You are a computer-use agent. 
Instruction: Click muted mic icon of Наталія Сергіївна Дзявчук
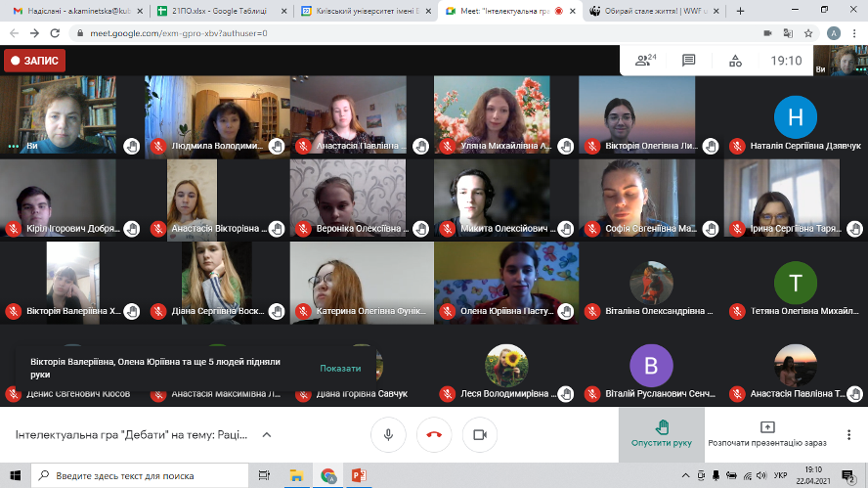point(737,147)
